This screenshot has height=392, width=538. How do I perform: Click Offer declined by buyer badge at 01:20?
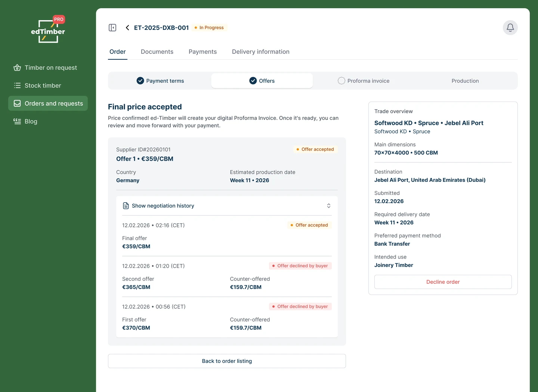coord(300,266)
